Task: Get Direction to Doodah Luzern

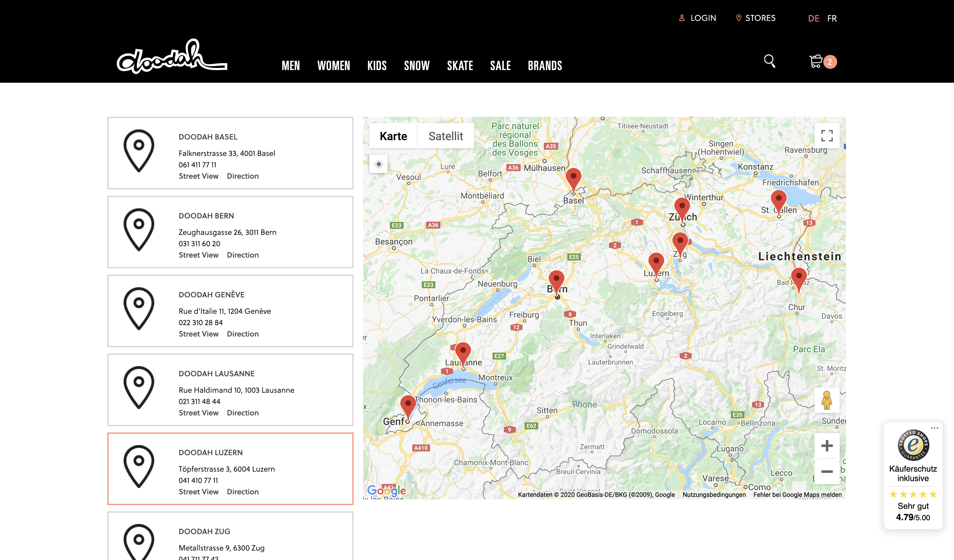Action: 243,491
